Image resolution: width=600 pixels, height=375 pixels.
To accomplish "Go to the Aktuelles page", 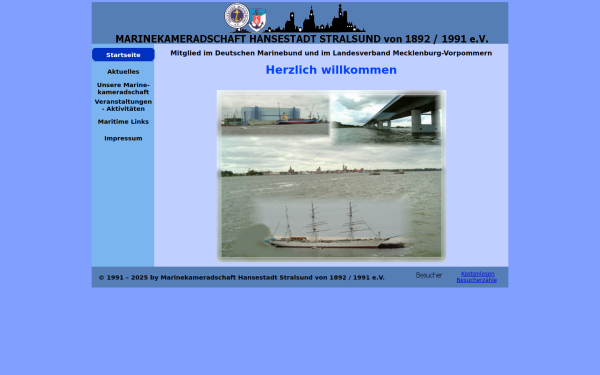I will click(x=123, y=72).
